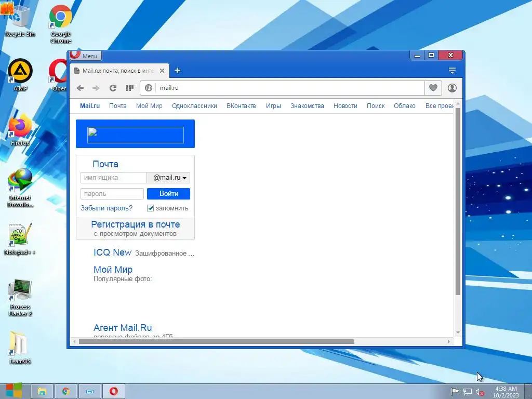Click the browser forward arrow

click(96, 88)
